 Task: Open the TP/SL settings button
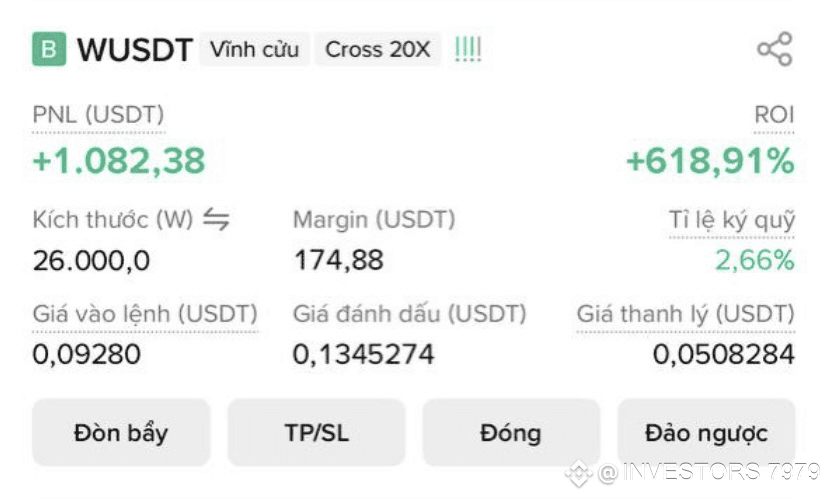[x=316, y=432]
